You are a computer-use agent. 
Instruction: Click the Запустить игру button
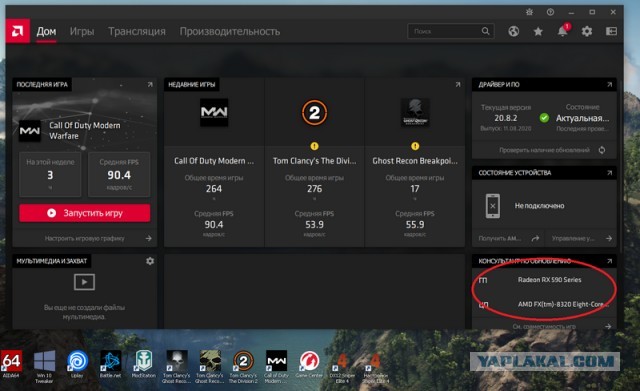[x=84, y=213]
